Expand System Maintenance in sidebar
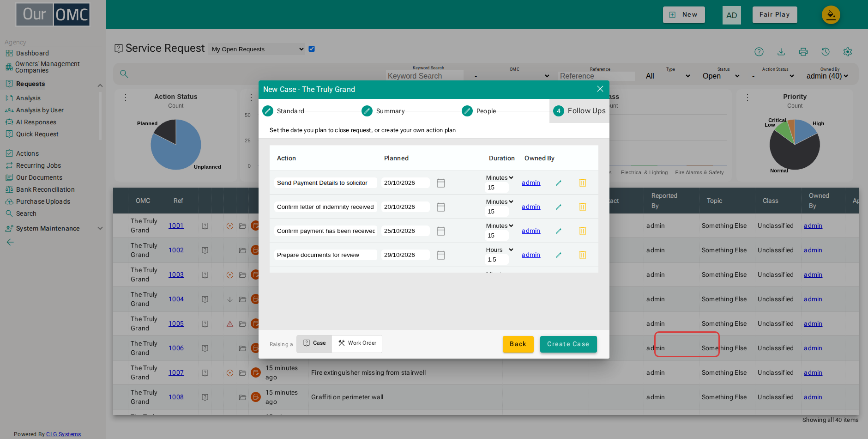 tap(100, 228)
